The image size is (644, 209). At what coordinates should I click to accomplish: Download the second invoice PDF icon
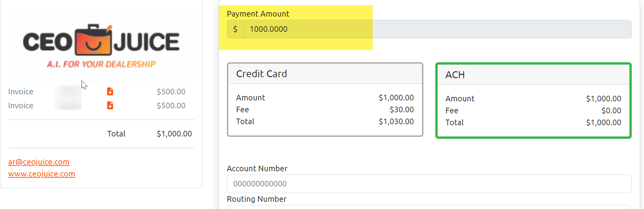[x=110, y=105]
